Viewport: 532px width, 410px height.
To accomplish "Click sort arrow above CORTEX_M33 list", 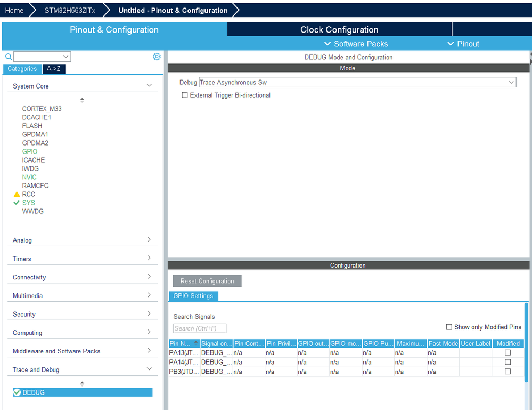I will pyautogui.click(x=82, y=100).
